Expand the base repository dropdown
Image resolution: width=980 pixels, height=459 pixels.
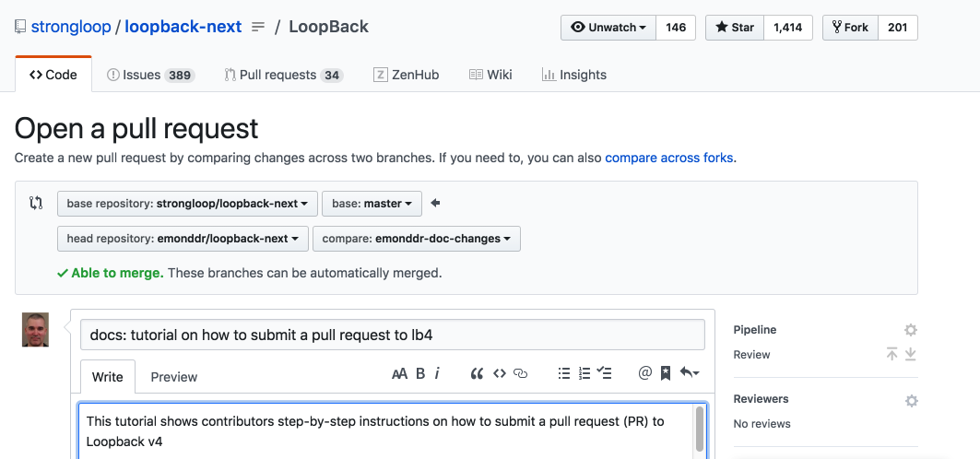tap(187, 203)
